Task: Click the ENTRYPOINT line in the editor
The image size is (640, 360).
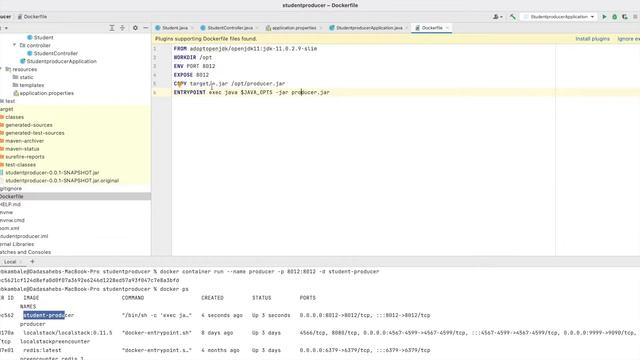Action: click(251, 93)
